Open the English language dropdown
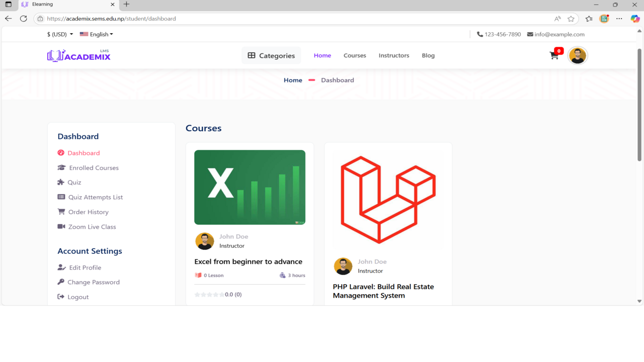 pyautogui.click(x=97, y=35)
